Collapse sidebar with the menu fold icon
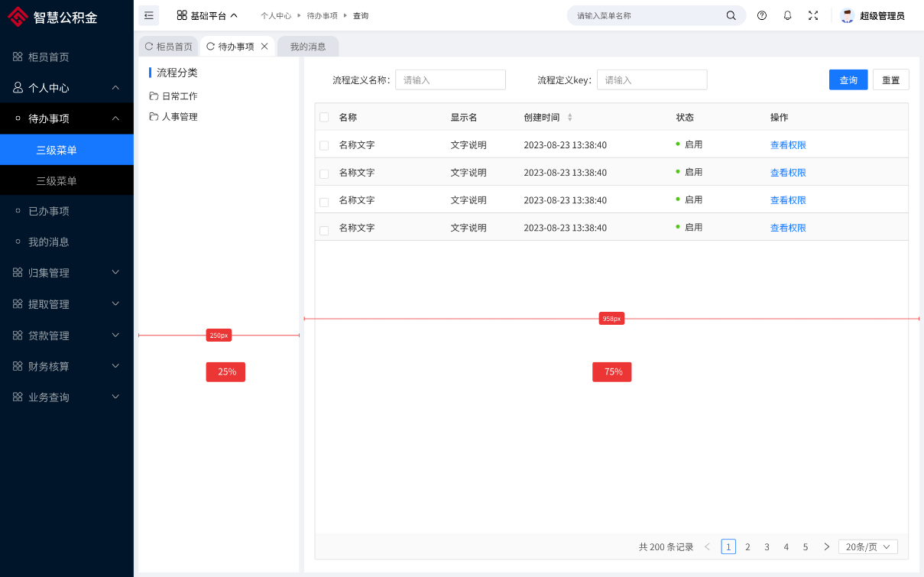 coord(149,15)
